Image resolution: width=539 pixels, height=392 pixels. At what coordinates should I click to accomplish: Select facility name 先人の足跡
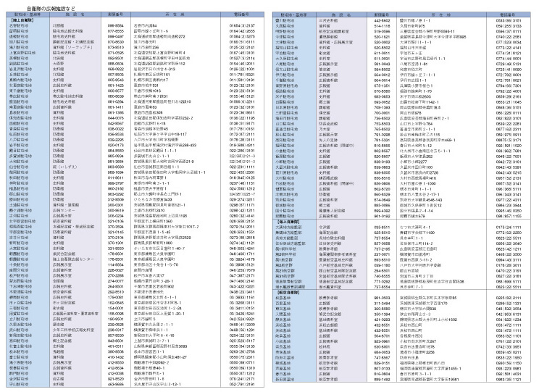328,141
